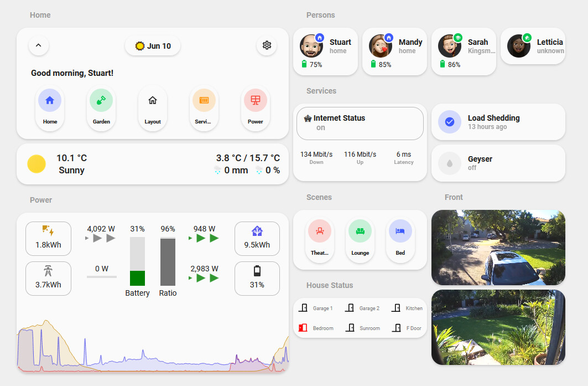Toggle the Internet Status service
Viewport: 588px width, 386px height.
click(360, 123)
